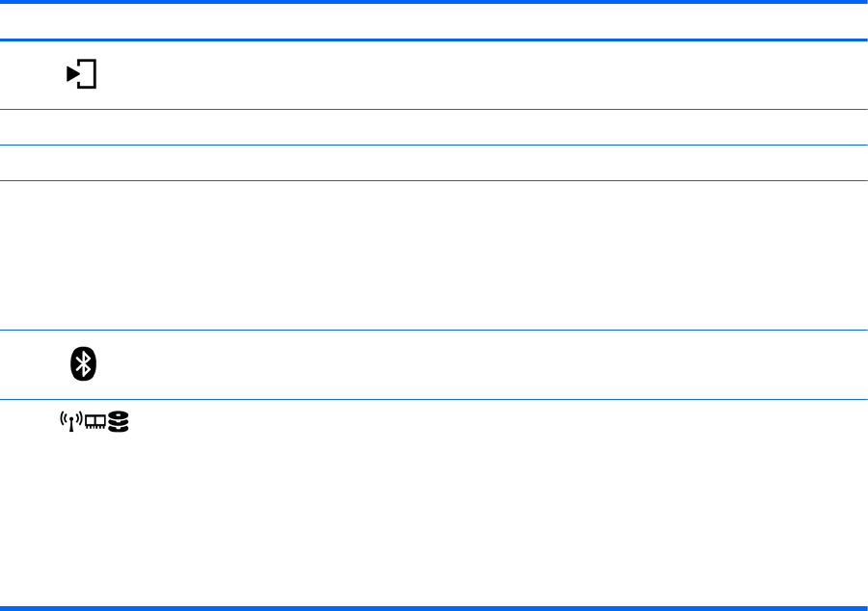868x611 pixels.
Task: Select the Bluetooth icon
Action: tap(84, 364)
